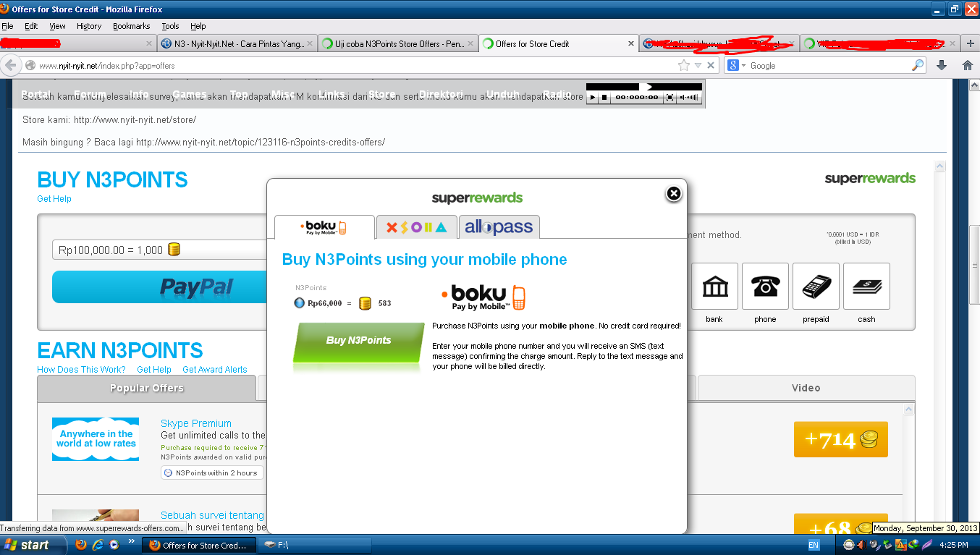This screenshot has width=980, height=555.
Task: Go to the Firefox home page
Action: tap(967, 65)
